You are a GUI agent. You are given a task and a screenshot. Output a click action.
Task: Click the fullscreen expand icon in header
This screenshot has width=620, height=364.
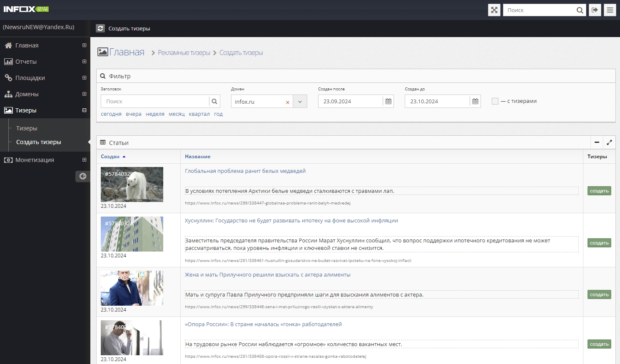coord(494,10)
